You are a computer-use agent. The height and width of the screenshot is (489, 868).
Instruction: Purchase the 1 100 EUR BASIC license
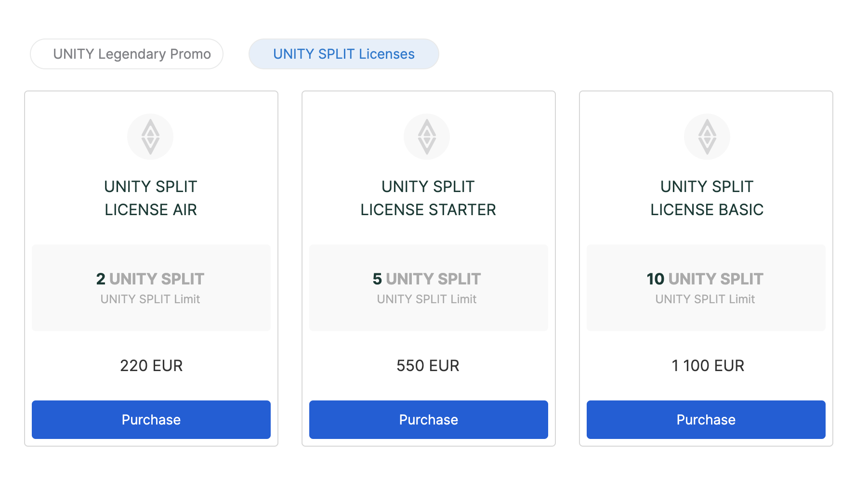click(x=706, y=420)
